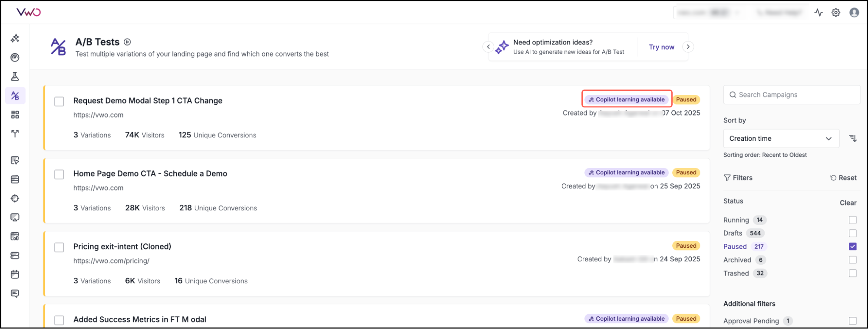Image resolution: width=868 pixels, height=329 pixels.
Task: Open the activity pulse icon in top bar
Action: click(818, 13)
